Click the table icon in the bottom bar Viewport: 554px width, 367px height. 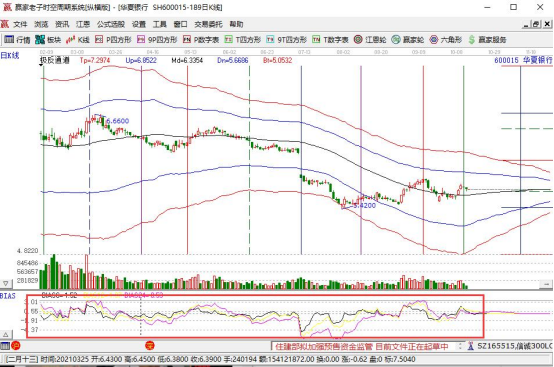click(5, 346)
